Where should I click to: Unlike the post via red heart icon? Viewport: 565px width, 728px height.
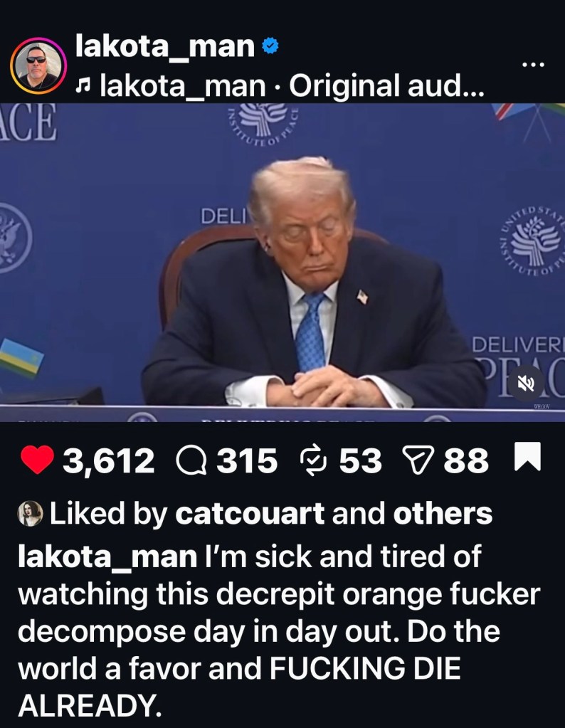(38, 460)
